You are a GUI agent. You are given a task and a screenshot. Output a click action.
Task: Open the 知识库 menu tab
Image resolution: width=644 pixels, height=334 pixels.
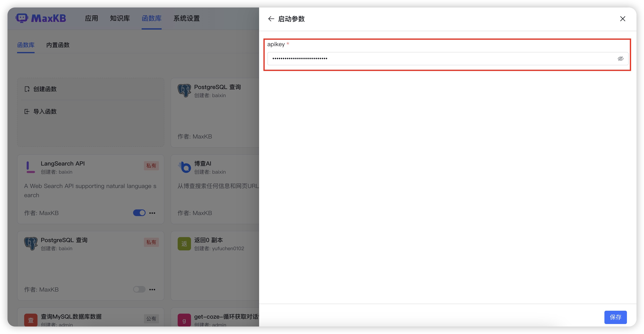[120, 18]
